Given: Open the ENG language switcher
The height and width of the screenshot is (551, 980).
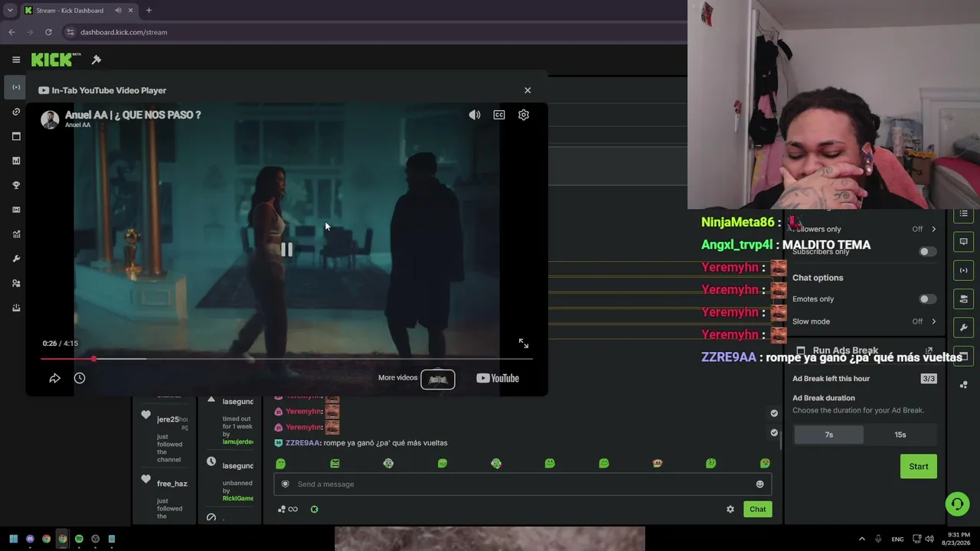Looking at the screenshot, I should pos(897,539).
